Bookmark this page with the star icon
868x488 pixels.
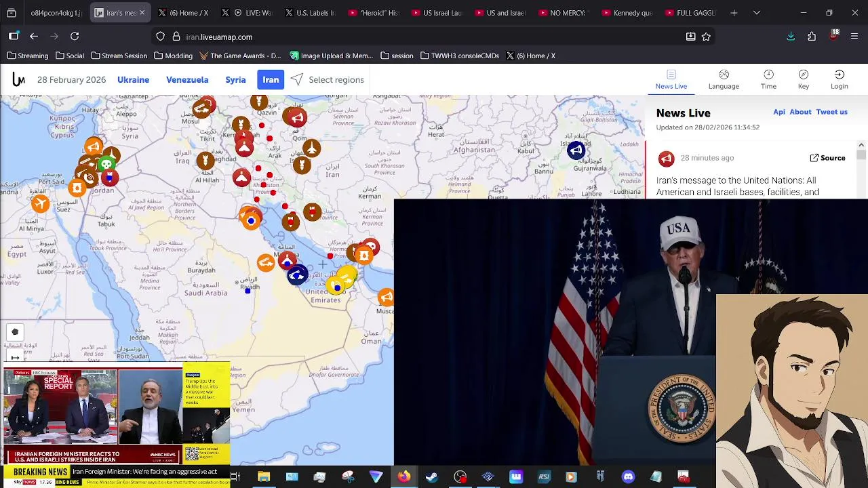706,37
